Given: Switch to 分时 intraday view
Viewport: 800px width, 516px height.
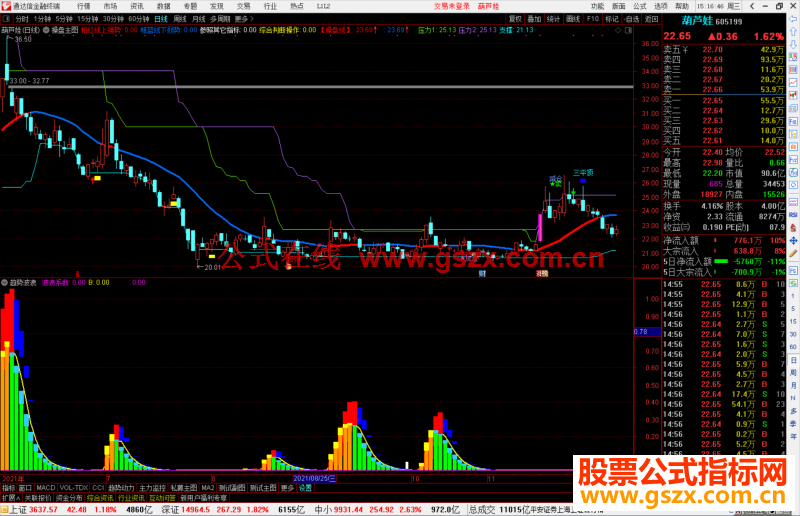Looking at the screenshot, I should click(21, 19).
